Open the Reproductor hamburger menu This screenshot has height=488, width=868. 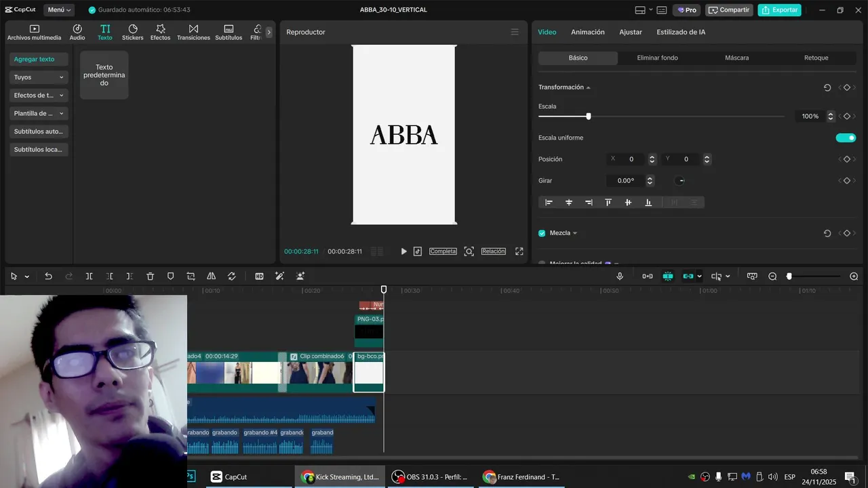pyautogui.click(x=515, y=32)
